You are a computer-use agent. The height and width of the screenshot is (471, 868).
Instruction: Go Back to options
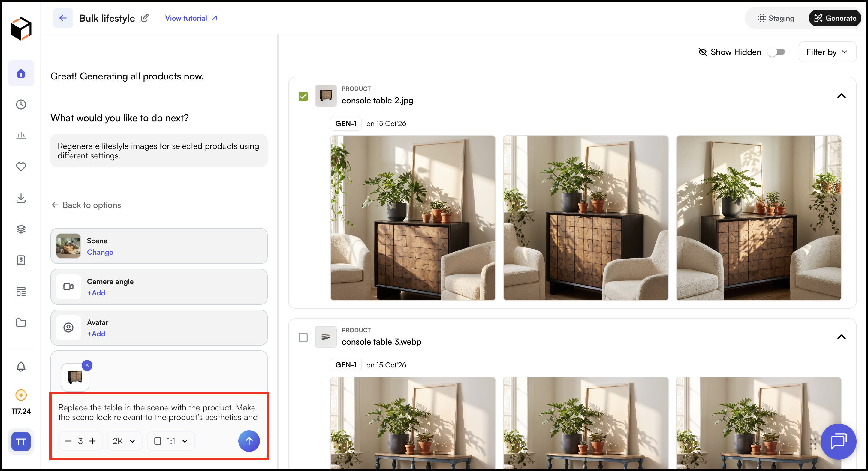(86, 205)
